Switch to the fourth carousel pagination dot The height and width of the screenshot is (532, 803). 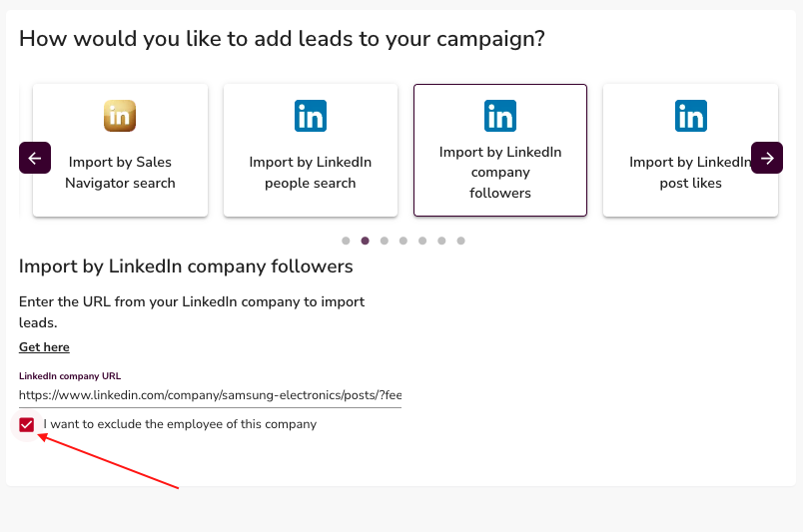(x=403, y=241)
